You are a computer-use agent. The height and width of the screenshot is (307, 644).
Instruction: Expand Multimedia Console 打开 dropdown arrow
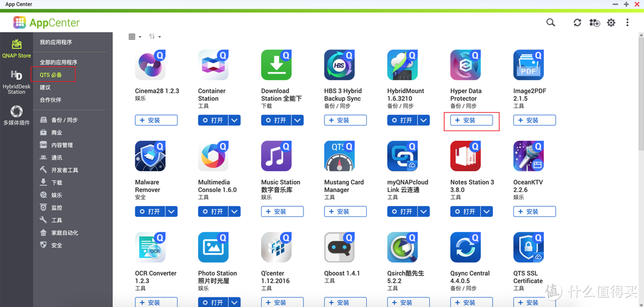(x=234, y=212)
